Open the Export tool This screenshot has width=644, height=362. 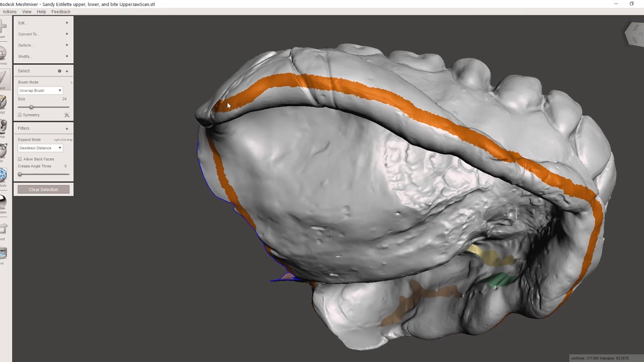(x=3, y=230)
